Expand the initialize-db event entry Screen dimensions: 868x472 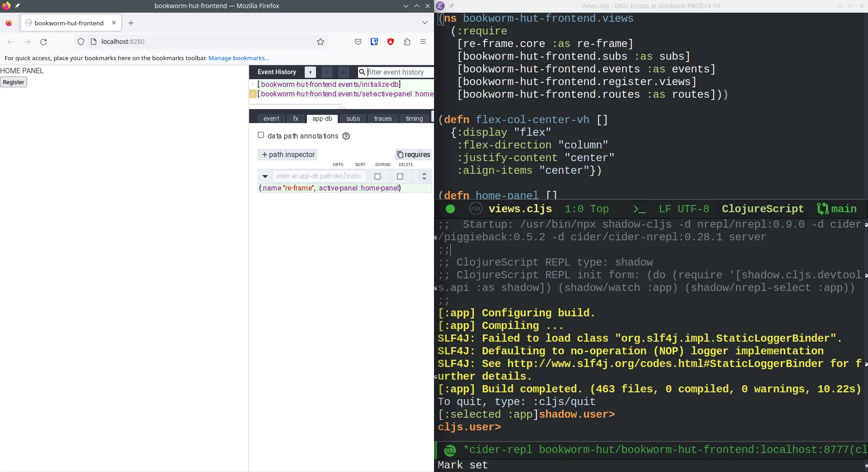(x=253, y=85)
